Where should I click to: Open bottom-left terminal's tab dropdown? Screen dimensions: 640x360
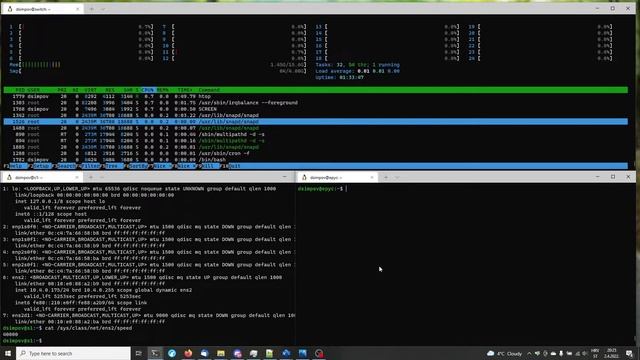coord(102,177)
